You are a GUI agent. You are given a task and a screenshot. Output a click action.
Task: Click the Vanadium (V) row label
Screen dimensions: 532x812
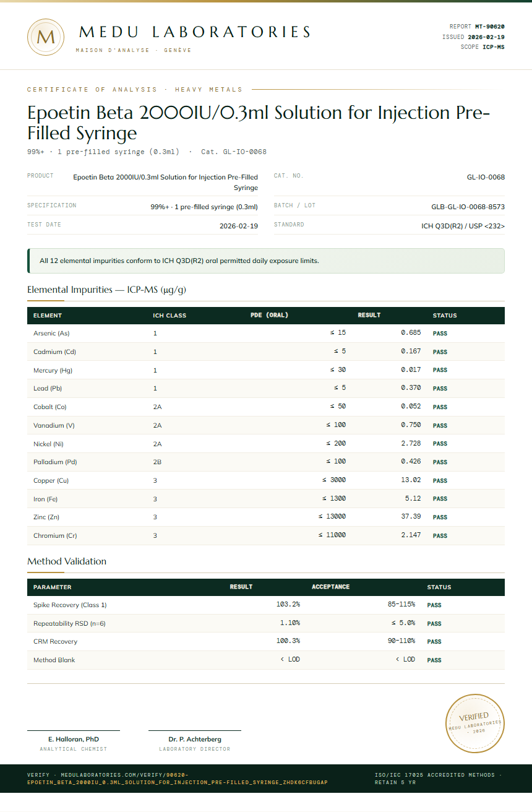pyautogui.click(x=54, y=425)
